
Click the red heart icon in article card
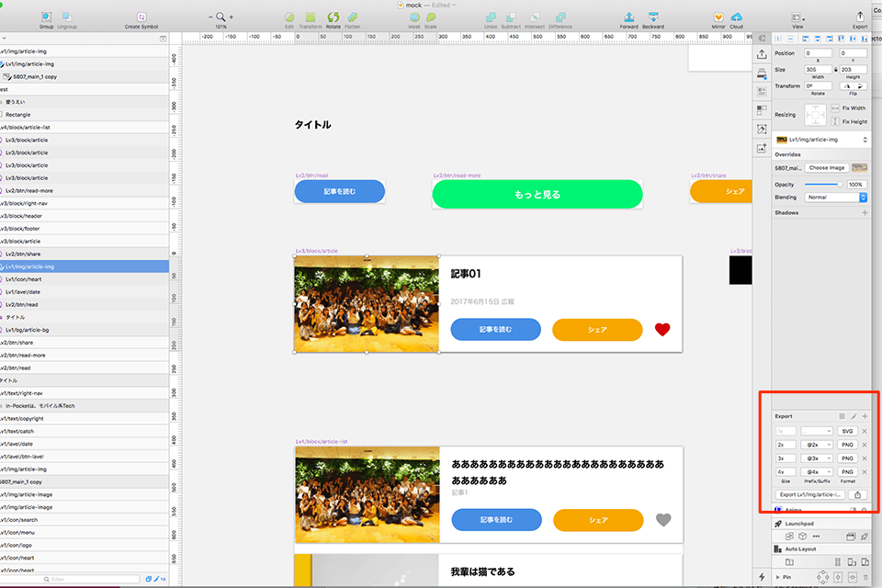coord(662,330)
